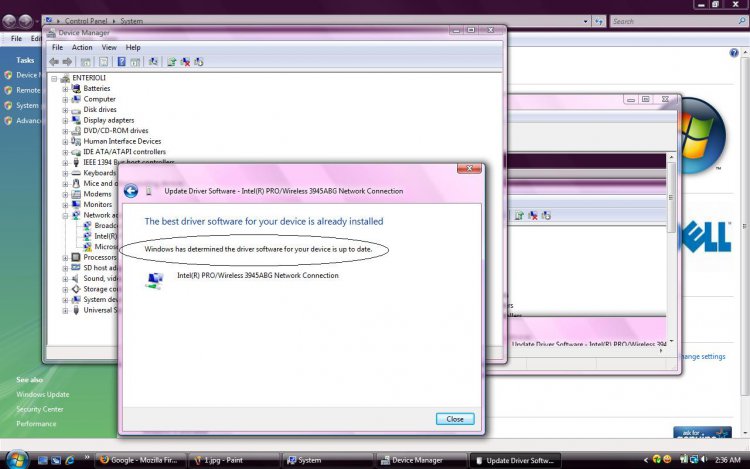The height and width of the screenshot is (469, 750).
Task: Open Windows Update link under See also
Action: (x=43, y=394)
